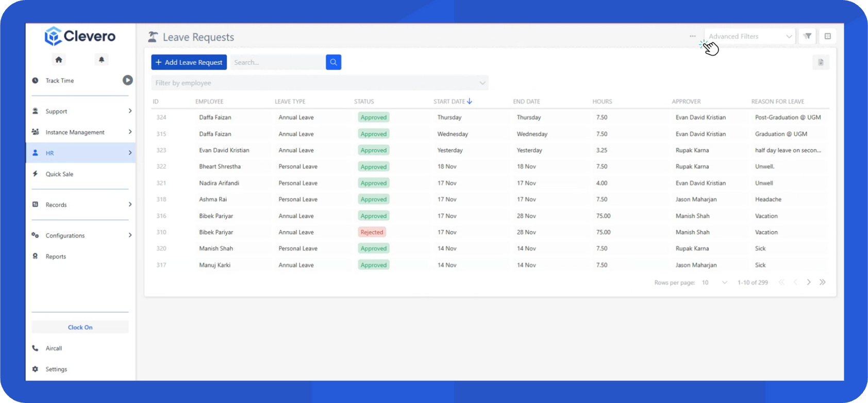Viewport: 868px width, 403px height.
Task: Click the filter funnel icon
Action: tap(807, 36)
